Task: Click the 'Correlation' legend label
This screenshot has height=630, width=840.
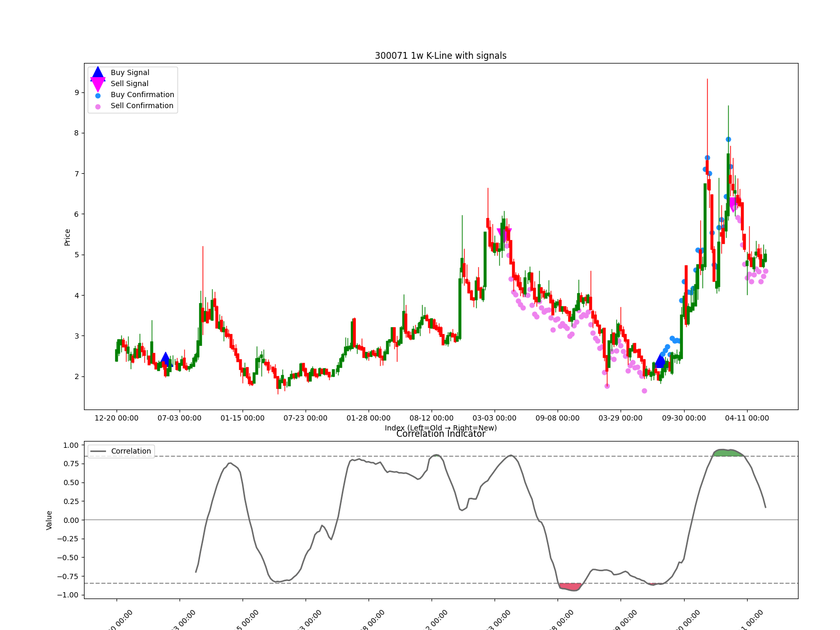Action: pos(131,451)
